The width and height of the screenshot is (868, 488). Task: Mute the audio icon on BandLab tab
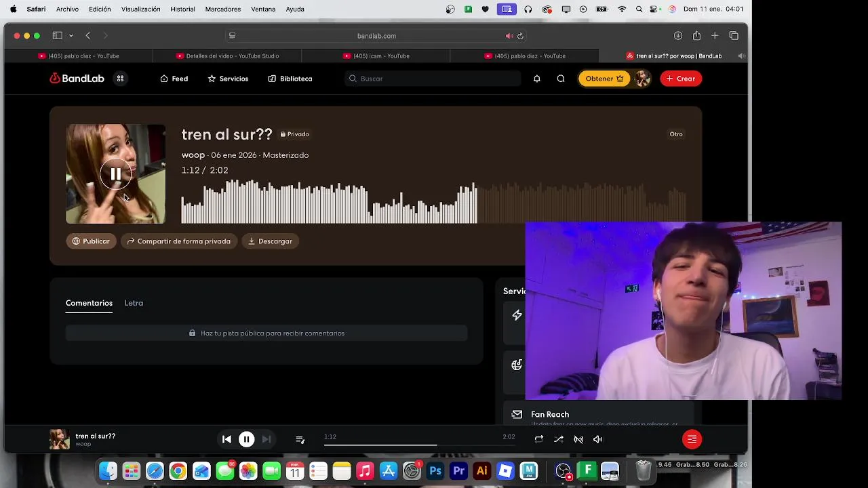click(x=742, y=56)
